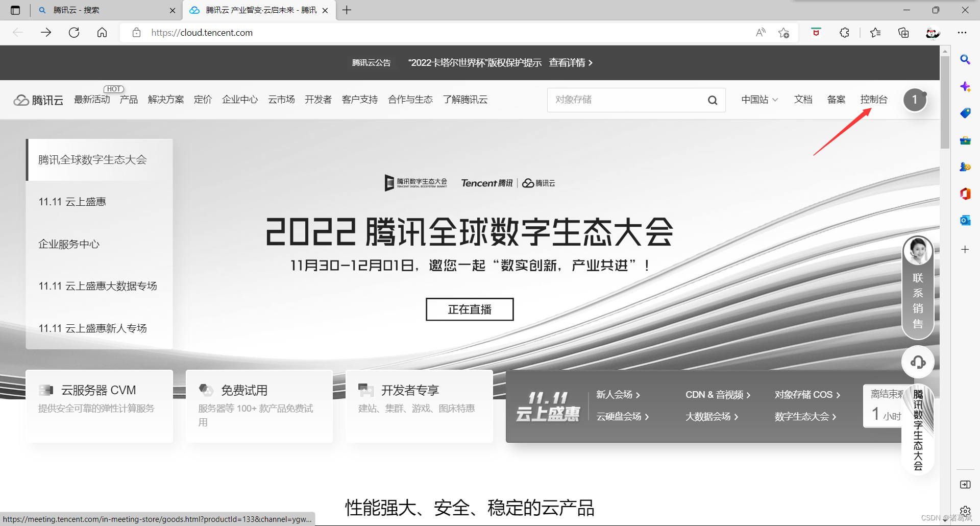Image resolution: width=980 pixels, height=526 pixels.
Task: Open sidebar Shopping tag icon
Action: pyautogui.click(x=965, y=113)
